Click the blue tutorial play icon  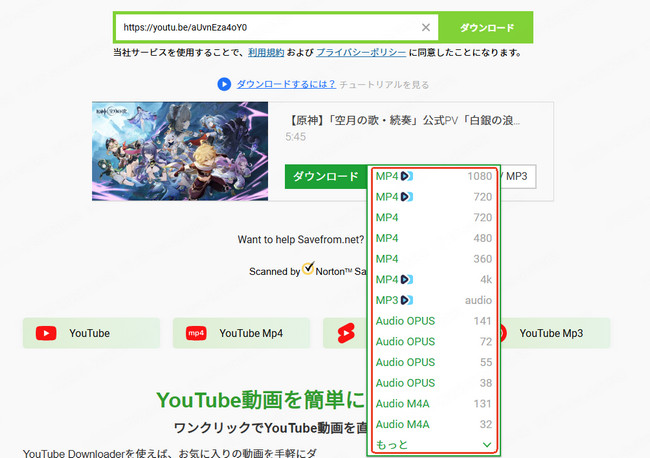click(x=224, y=84)
